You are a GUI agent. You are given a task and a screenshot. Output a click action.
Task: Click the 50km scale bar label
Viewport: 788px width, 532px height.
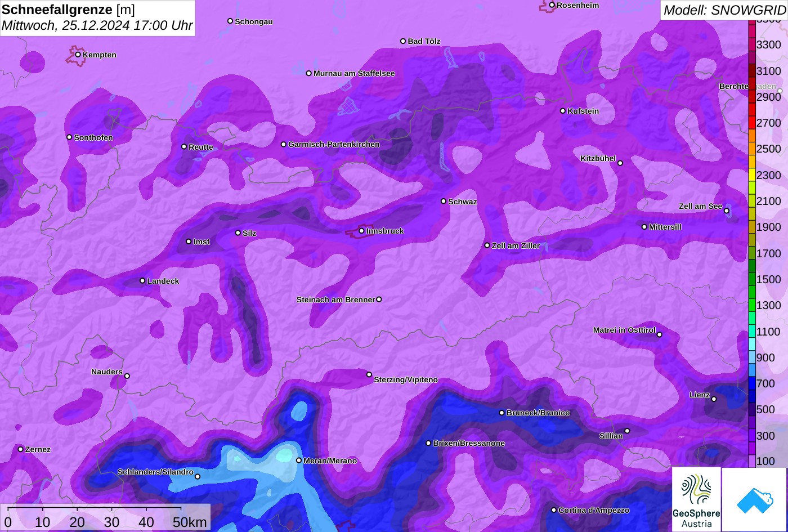coord(190,522)
